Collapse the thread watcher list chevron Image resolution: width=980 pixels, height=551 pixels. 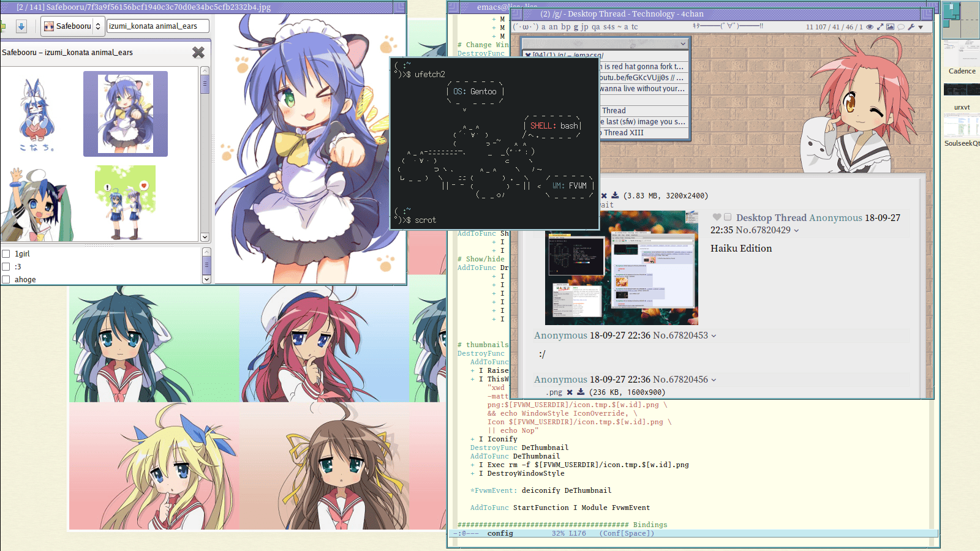[x=683, y=44]
